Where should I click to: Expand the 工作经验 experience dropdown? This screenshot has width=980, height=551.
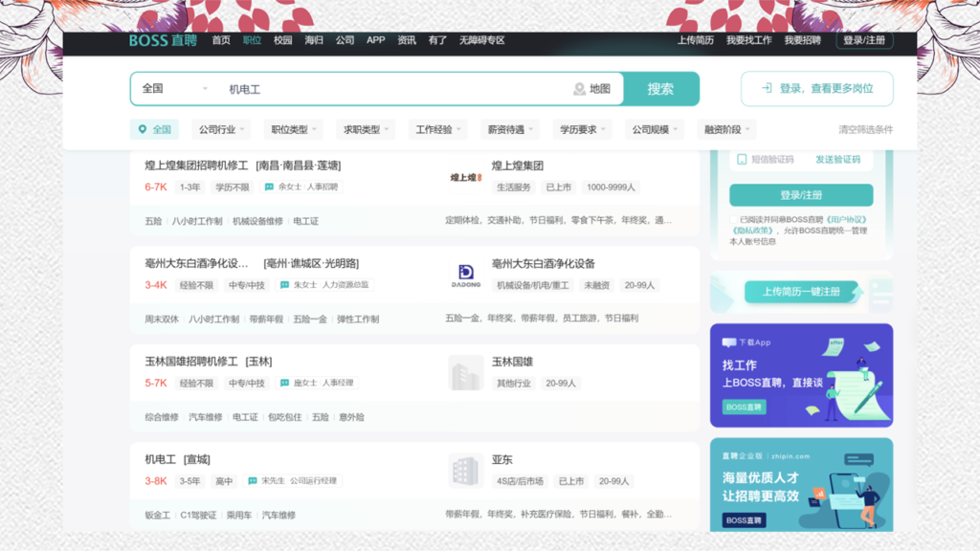click(x=438, y=129)
